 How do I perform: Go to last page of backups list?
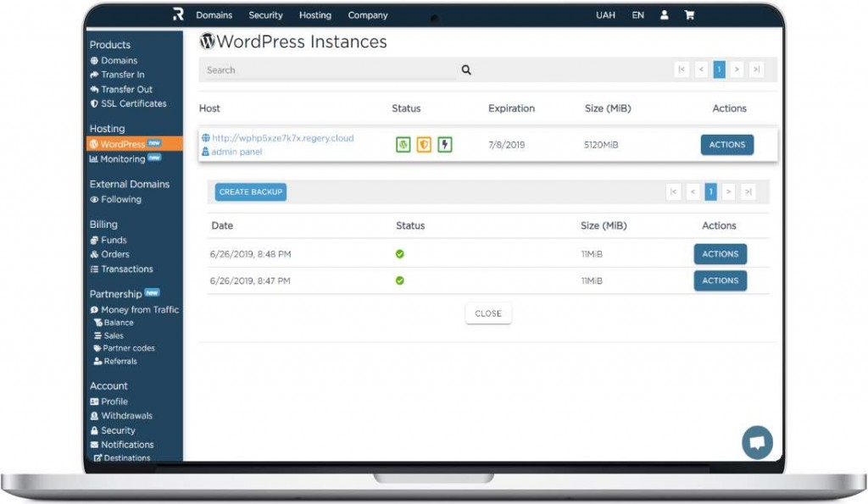748,191
